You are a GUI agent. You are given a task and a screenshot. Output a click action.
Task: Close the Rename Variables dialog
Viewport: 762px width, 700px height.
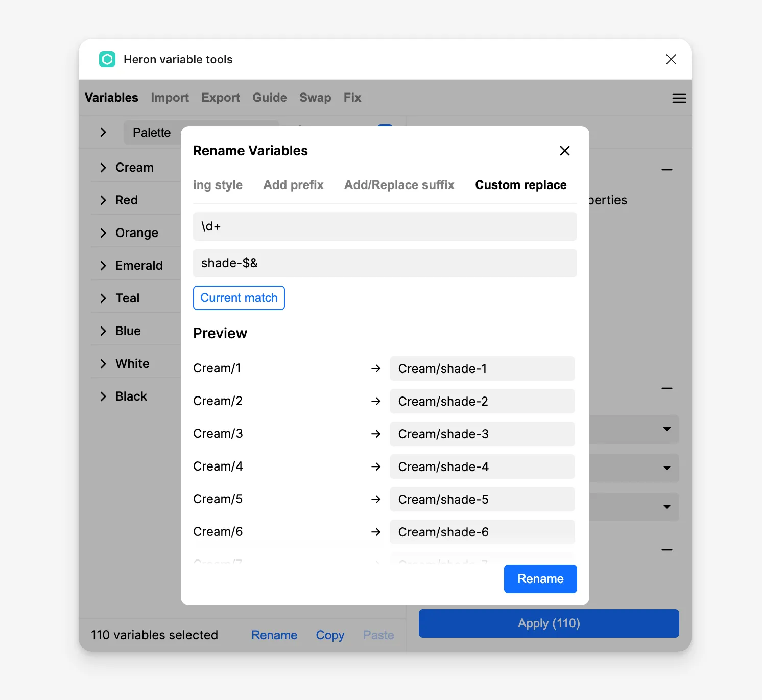[564, 151]
